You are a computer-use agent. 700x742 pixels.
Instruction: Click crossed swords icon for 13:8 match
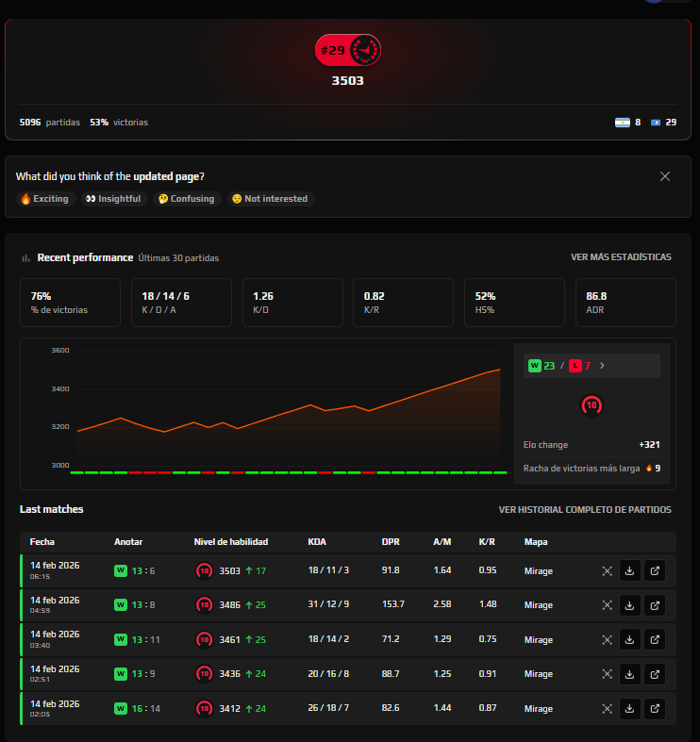pos(607,605)
